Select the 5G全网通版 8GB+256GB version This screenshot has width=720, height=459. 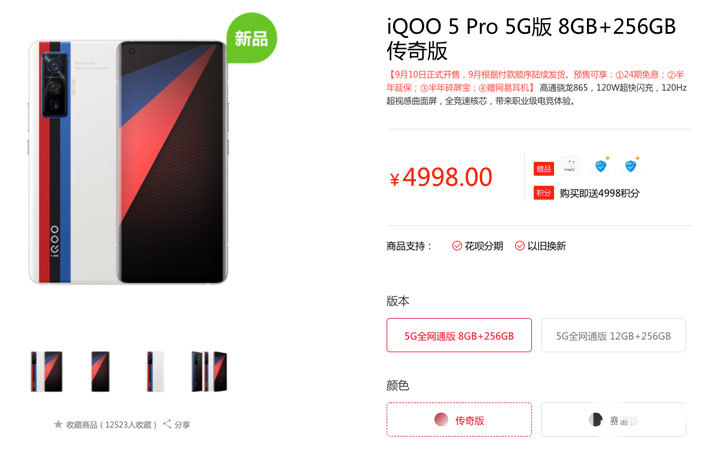(459, 336)
